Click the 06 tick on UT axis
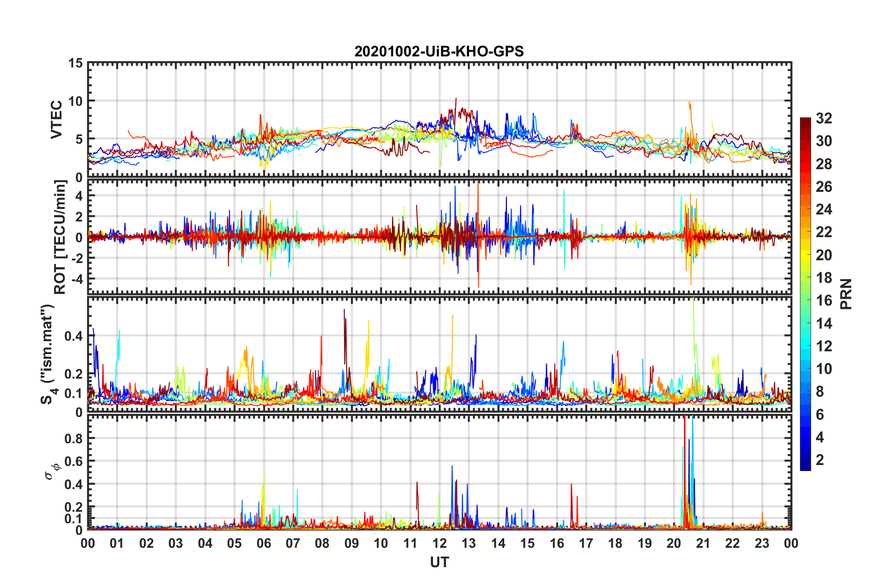 (263, 543)
